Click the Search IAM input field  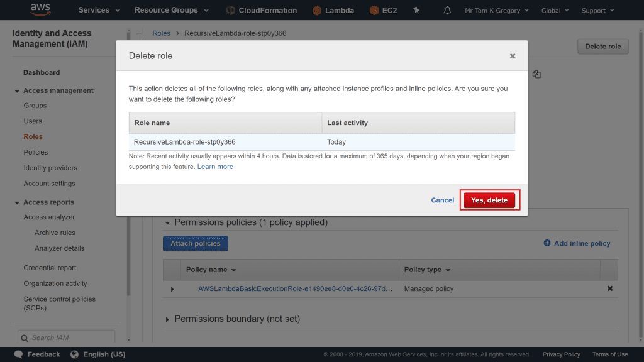[69, 337]
